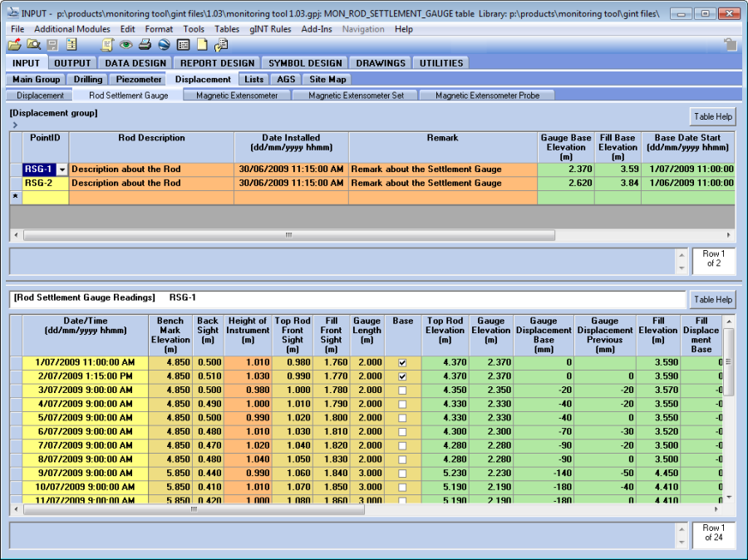Click the browse folder with magnifier icon
Image resolution: width=748 pixels, height=560 pixels.
pyautogui.click(x=33, y=45)
